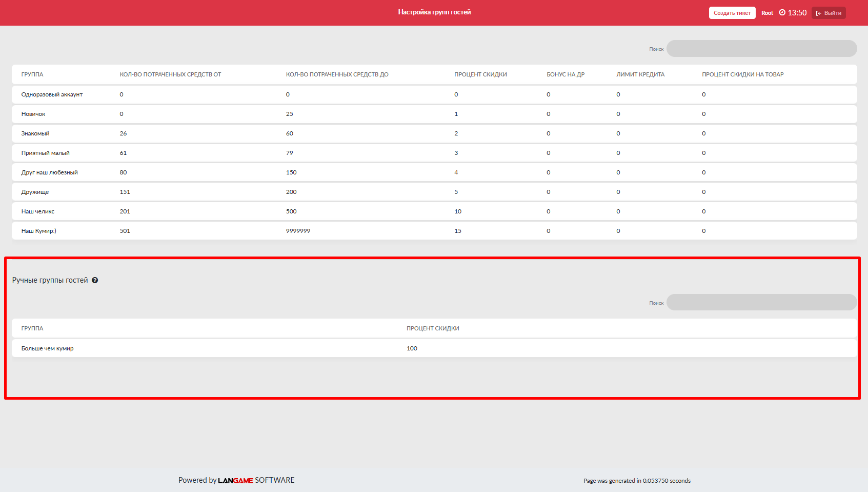Click the Настройка групп гостей page title
The width and height of the screenshot is (868, 492).
434,12
